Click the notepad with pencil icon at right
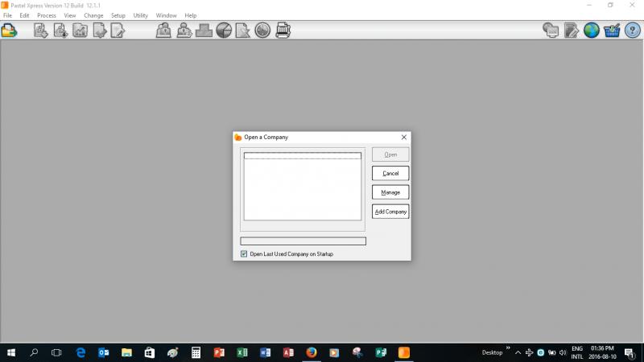 pyautogui.click(x=572, y=31)
